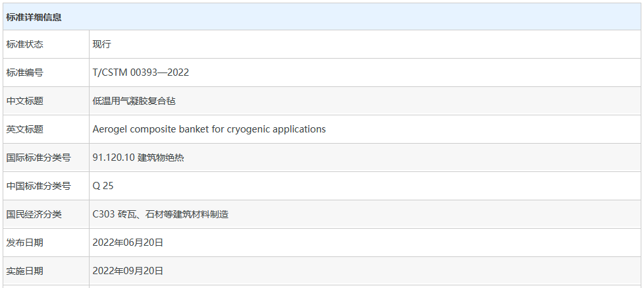
Task: Click the 91.120.10 classification code
Action: [x=113, y=158]
